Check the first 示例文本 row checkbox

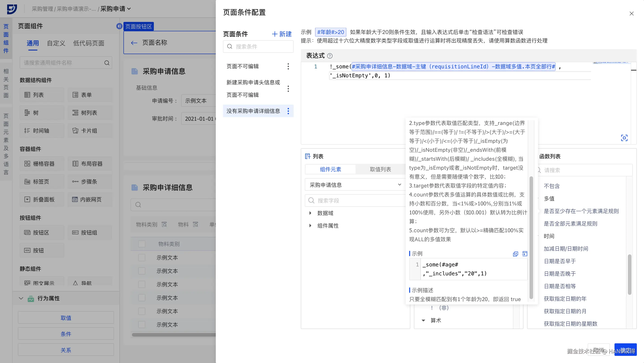click(142, 257)
